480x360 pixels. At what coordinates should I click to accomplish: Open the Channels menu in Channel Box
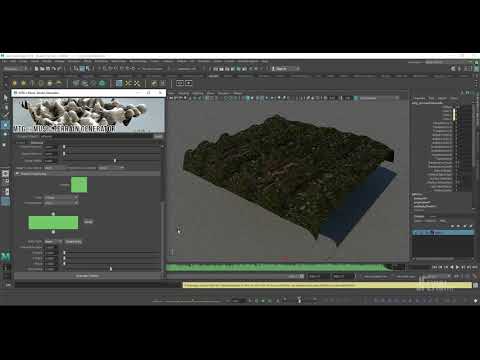(x=419, y=98)
